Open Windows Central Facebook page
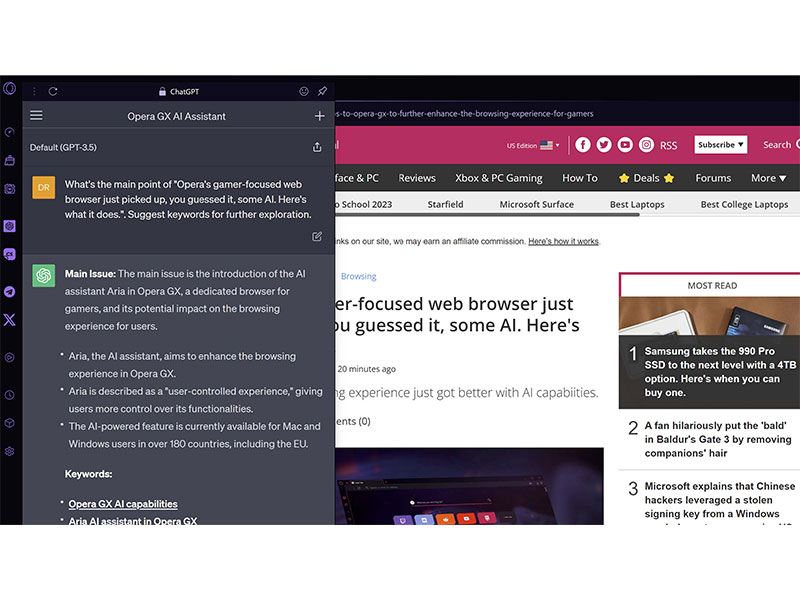Viewport: 800px width, 600px height. point(583,145)
